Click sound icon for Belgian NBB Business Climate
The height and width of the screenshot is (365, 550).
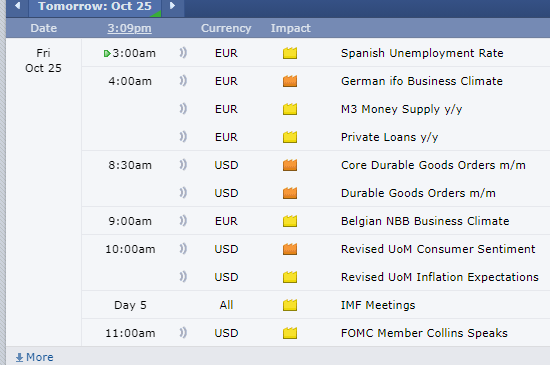pos(183,221)
